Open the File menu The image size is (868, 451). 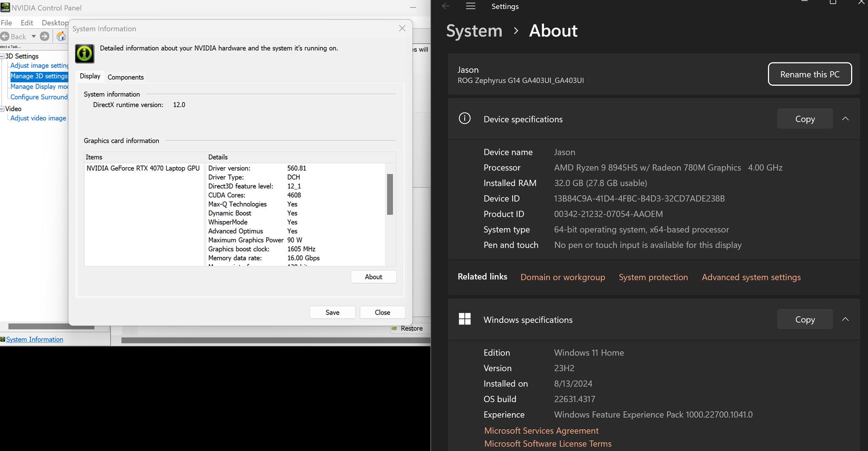6,23
